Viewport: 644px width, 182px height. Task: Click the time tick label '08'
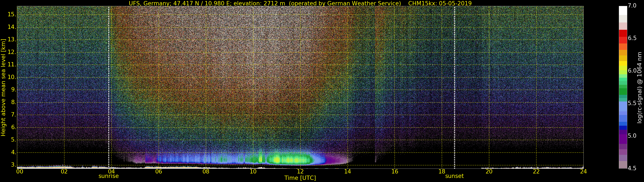(x=206, y=172)
